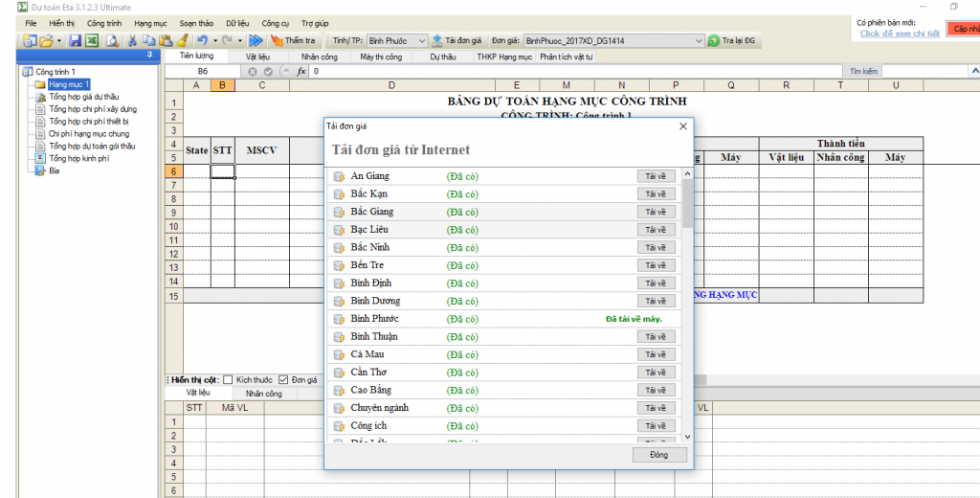
Task: Click the Thẩm tra toolbar button
Action: pyautogui.click(x=294, y=41)
